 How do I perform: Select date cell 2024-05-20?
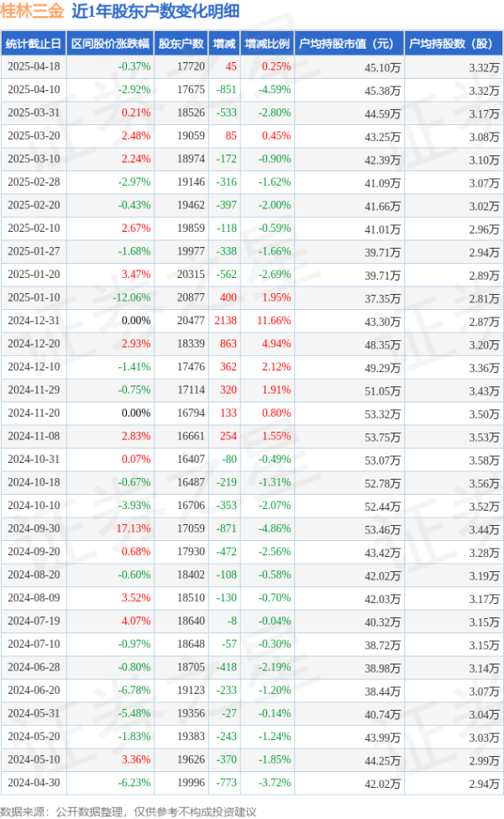pyautogui.click(x=34, y=737)
